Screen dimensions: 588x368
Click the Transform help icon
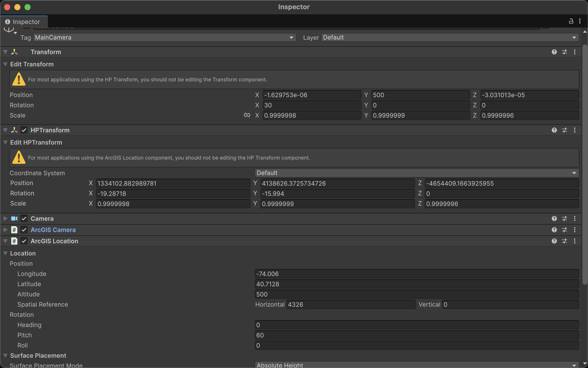tap(554, 52)
